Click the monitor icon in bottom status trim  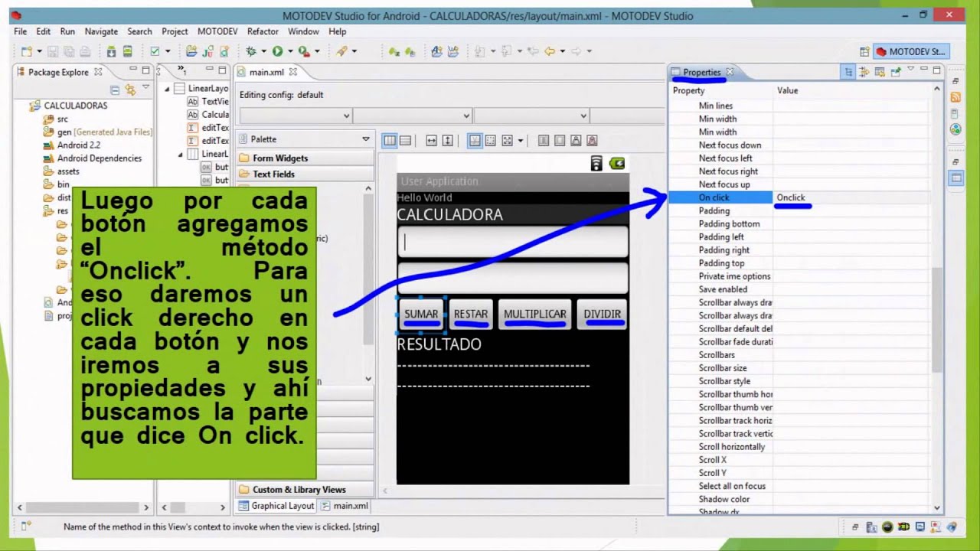pyautogui.click(x=920, y=527)
